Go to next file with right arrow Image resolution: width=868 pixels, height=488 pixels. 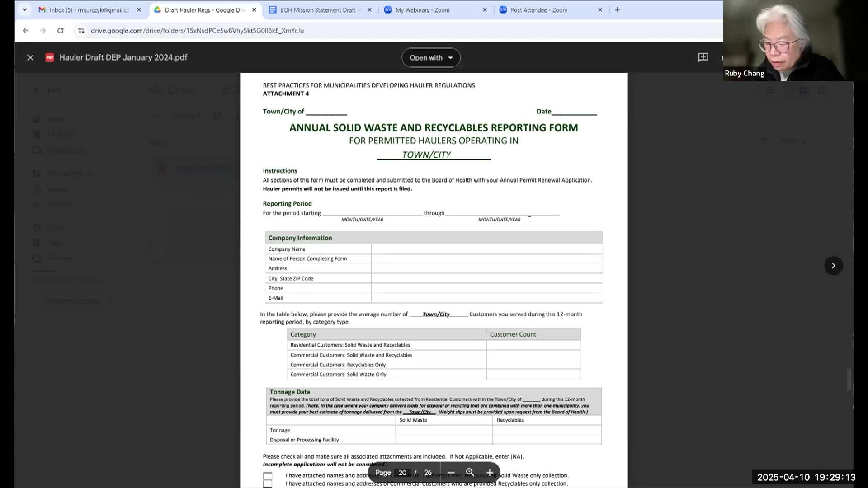click(x=833, y=266)
